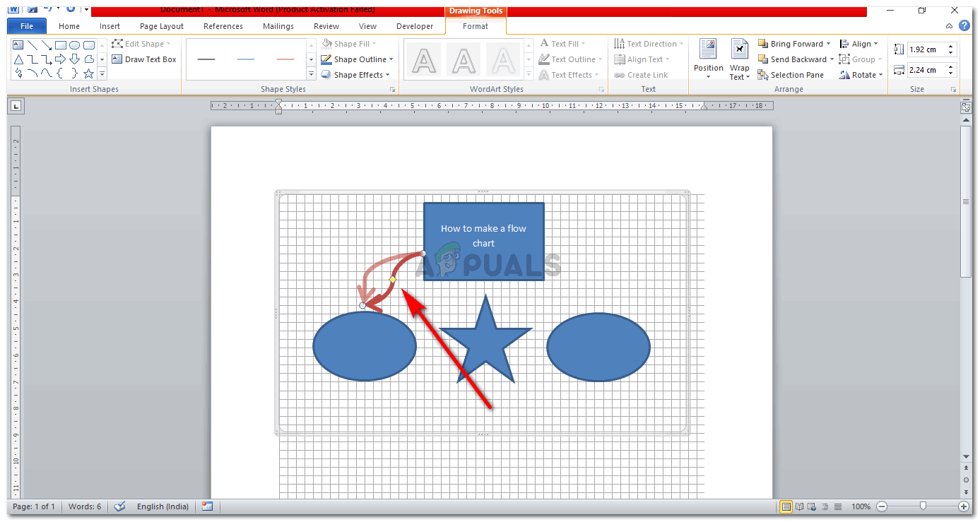Click the Words: 6 counter
The width and height of the screenshot is (980, 522).
[x=85, y=506]
